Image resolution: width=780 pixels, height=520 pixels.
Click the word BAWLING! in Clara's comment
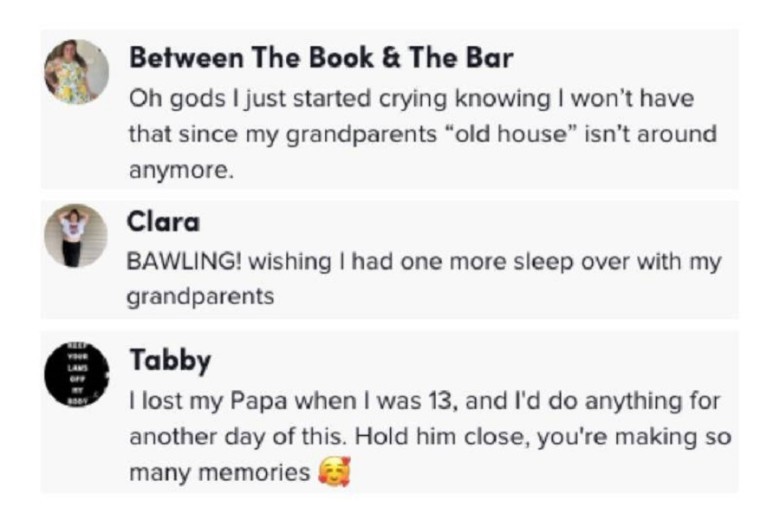(x=184, y=262)
